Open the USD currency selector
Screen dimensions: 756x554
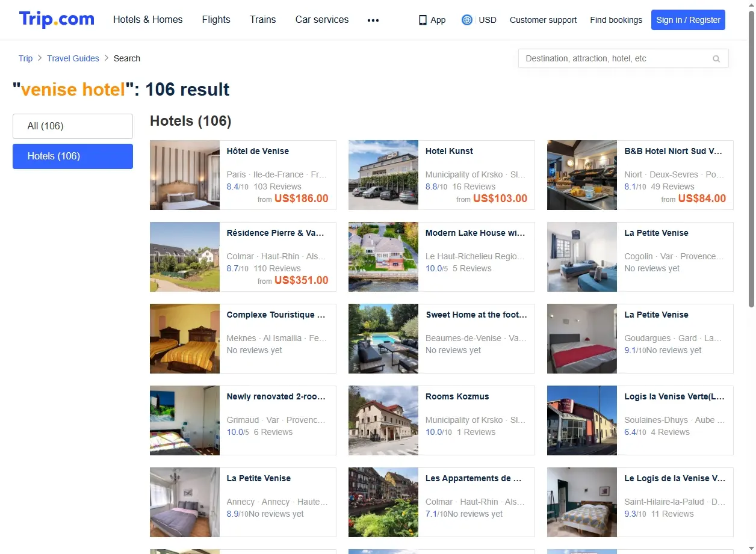pos(488,20)
